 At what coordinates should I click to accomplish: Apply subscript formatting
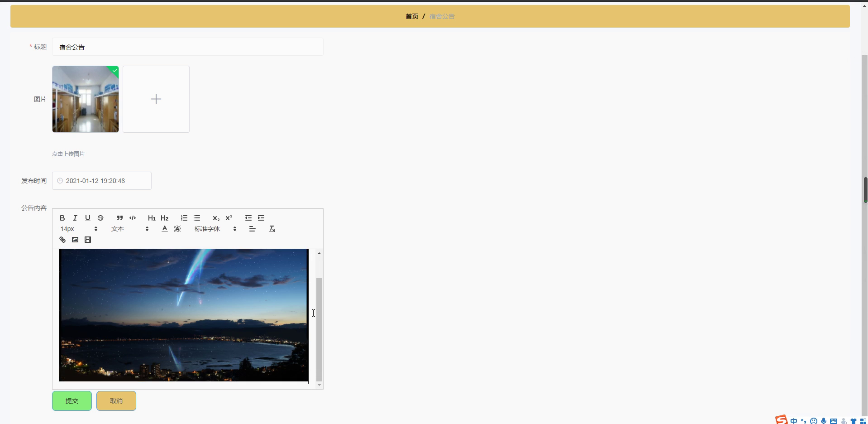(216, 218)
